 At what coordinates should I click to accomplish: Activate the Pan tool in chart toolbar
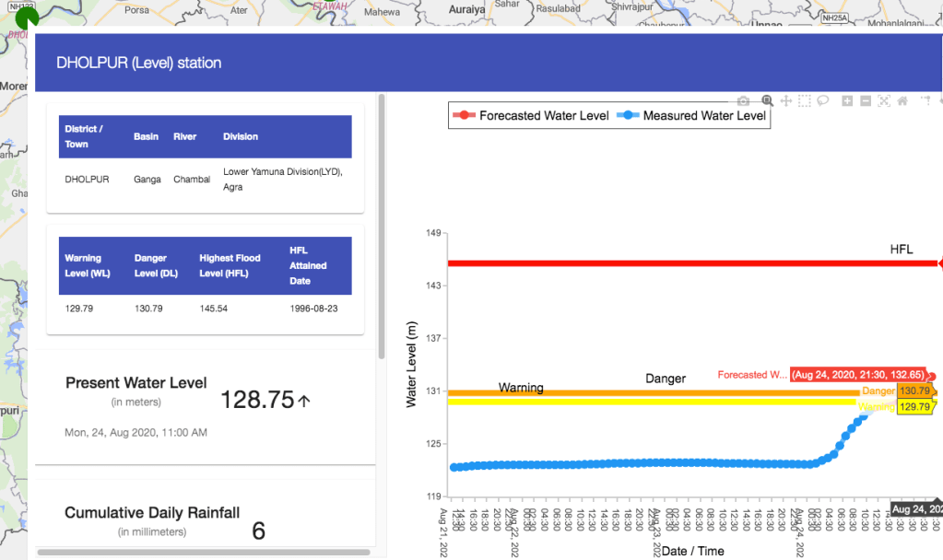(786, 100)
